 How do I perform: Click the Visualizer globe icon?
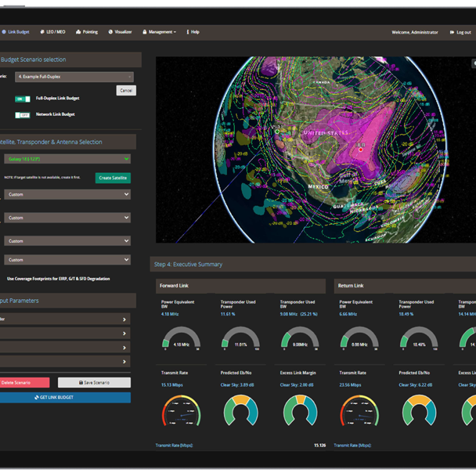(x=110, y=32)
